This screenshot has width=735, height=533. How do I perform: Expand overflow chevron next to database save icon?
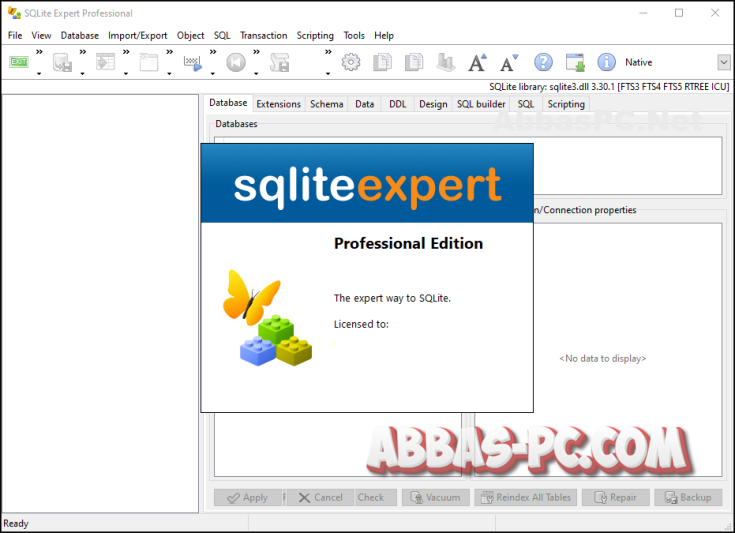[82, 52]
